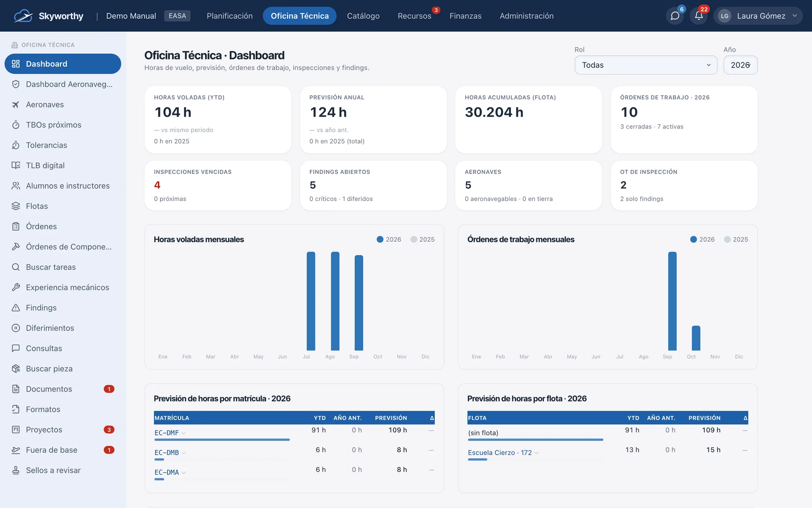Expand the EC-DMF row chevron
812x508 pixels.
pyautogui.click(x=184, y=433)
